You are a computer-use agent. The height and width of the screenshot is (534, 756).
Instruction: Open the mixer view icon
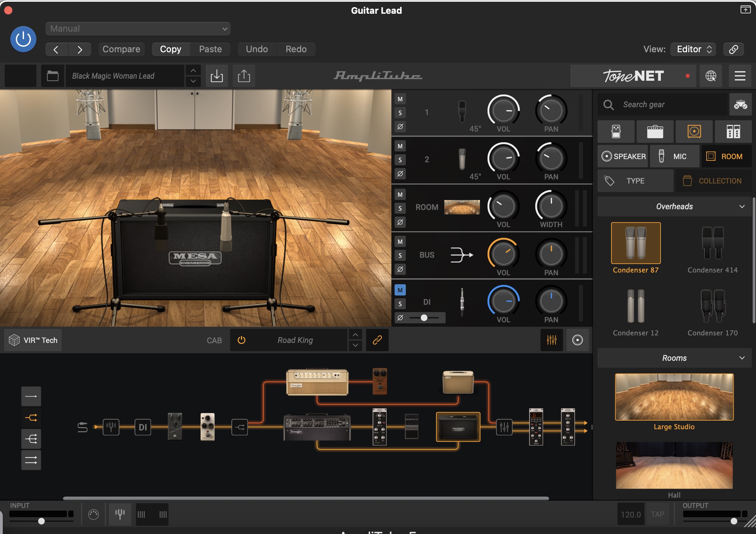(x=551, y=340)
